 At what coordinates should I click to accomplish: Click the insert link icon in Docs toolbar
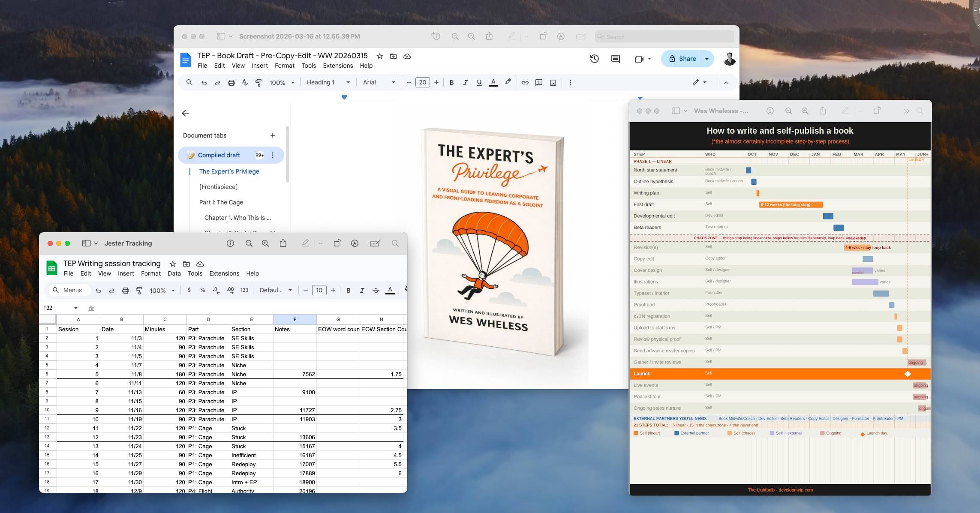(x=525, y=83)
